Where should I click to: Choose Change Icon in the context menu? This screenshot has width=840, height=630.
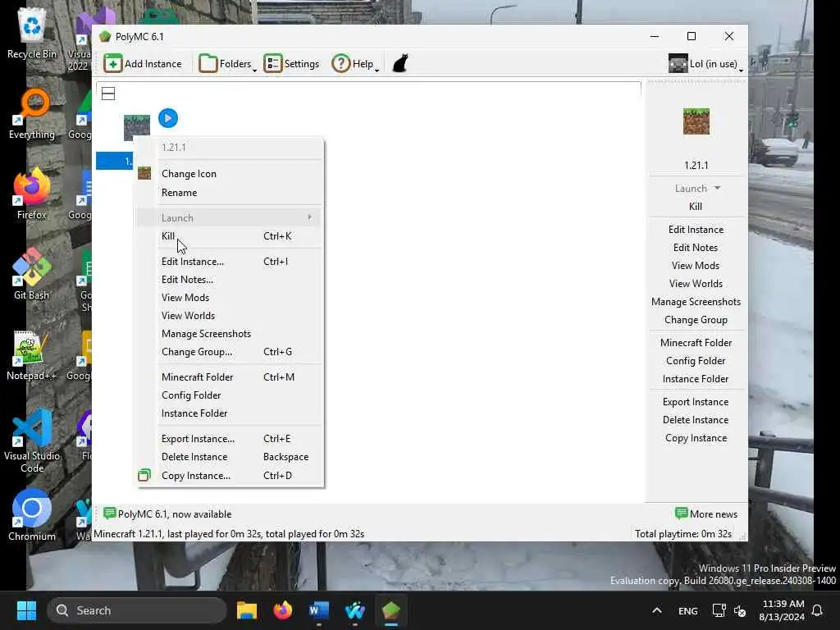pos(229,174)
